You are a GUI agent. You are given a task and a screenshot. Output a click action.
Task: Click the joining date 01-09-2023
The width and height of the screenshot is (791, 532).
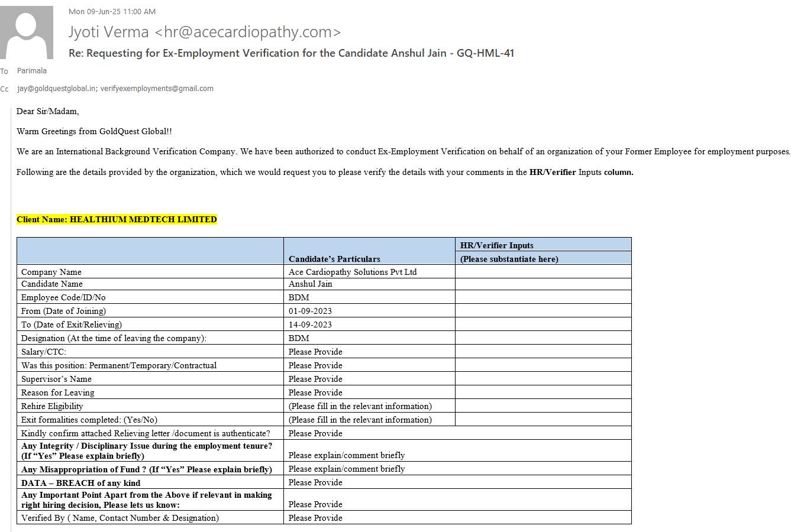click(310, 311)
